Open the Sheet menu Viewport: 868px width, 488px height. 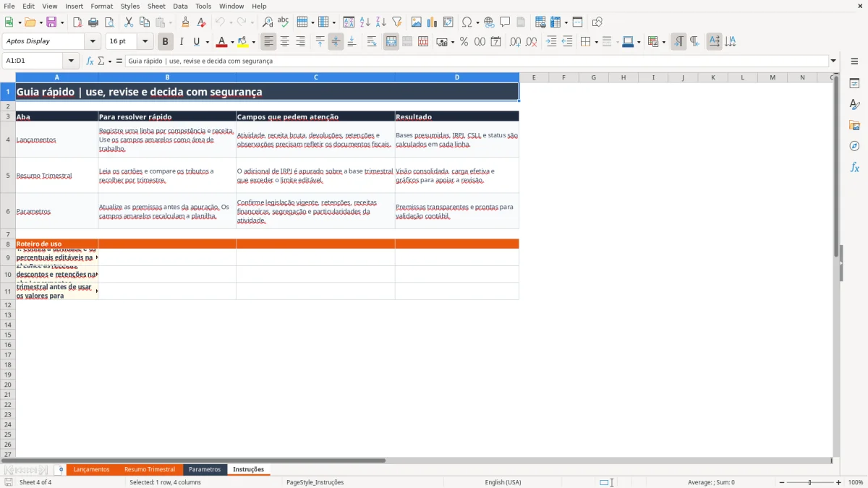pos(156,6)
